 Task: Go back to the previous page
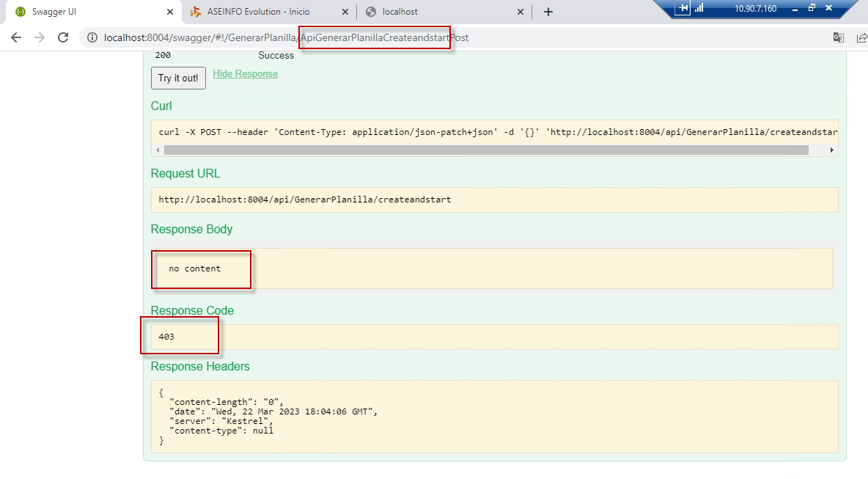point(16,37)
